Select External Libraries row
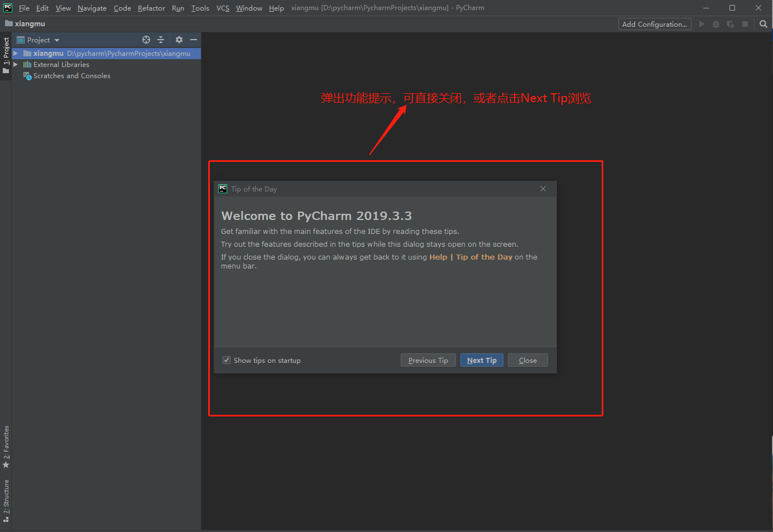This screenshot has width=773, height=532. pos(106,65)
